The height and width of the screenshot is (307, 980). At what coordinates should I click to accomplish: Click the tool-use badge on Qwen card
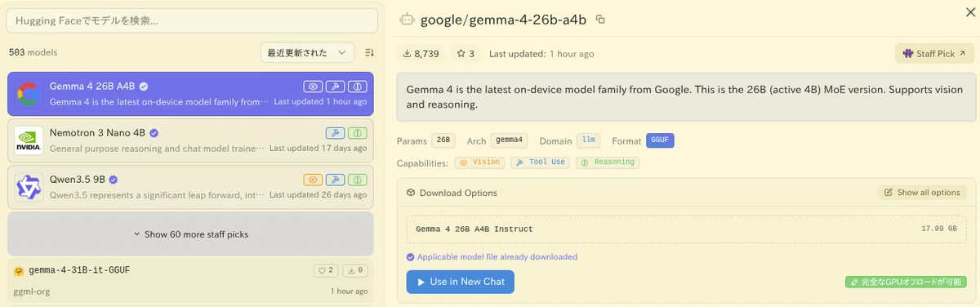point(335,180)
